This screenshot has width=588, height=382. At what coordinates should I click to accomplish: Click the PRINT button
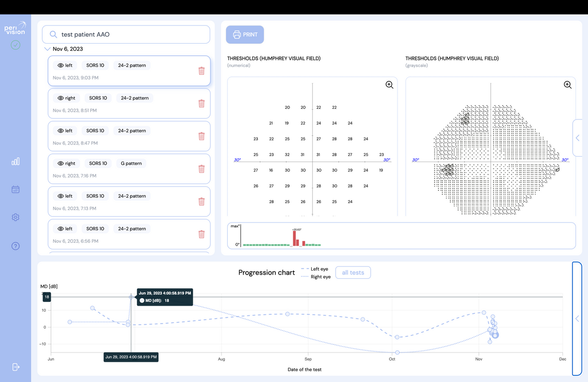point(245,34)
